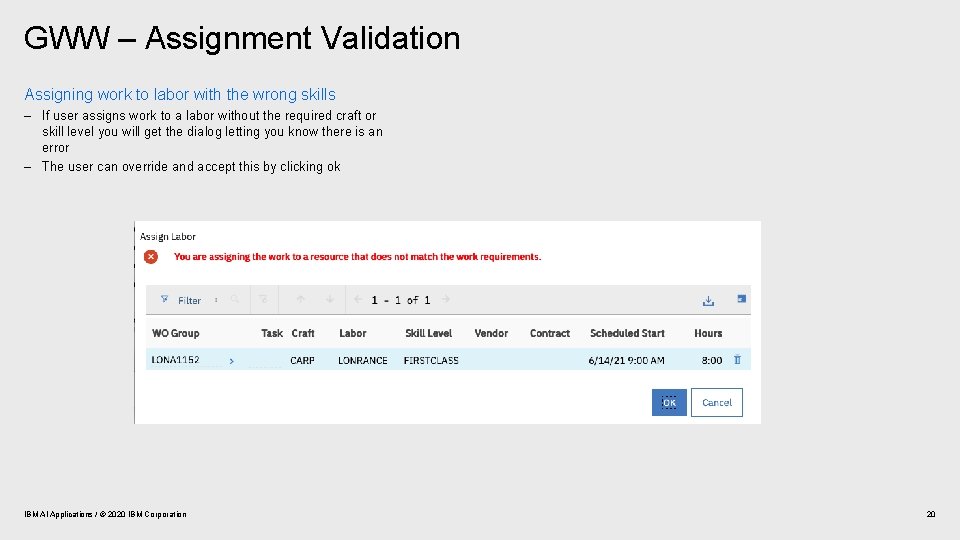Image resolution: width=960 pixels, height=540 pixels.
Task: Click the 1 - 1 of 1 page indicator
Action: tap(401, 300)
